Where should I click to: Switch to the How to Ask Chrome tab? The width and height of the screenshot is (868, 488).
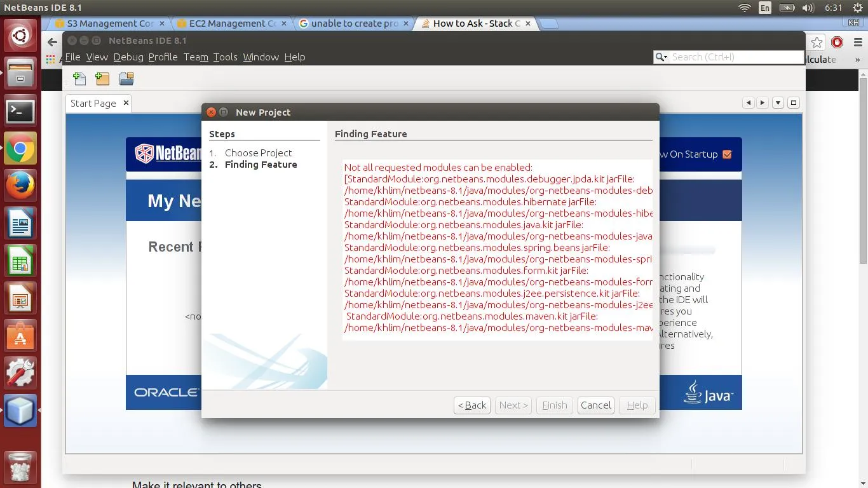pyautogui.click(x=477, y=24)
